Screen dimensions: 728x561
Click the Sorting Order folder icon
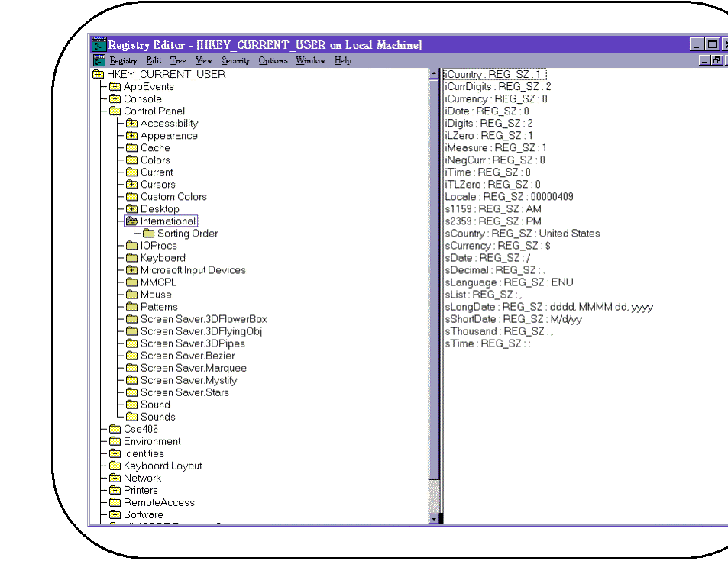pos(148,234)
